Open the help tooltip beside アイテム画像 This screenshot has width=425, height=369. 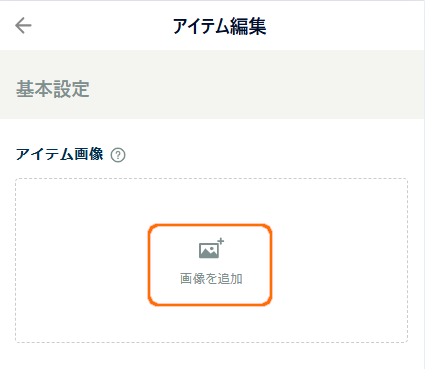[x=118, y=155]
